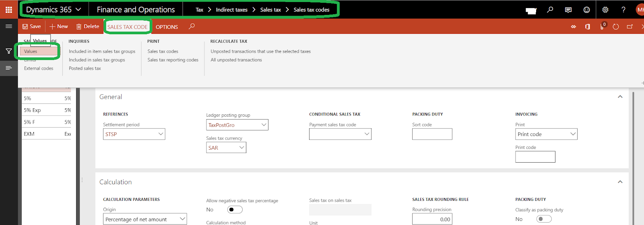Click the Sales tax on sales tax field
The width and height of the screenshot is (644, 225).
coord(340,210)
